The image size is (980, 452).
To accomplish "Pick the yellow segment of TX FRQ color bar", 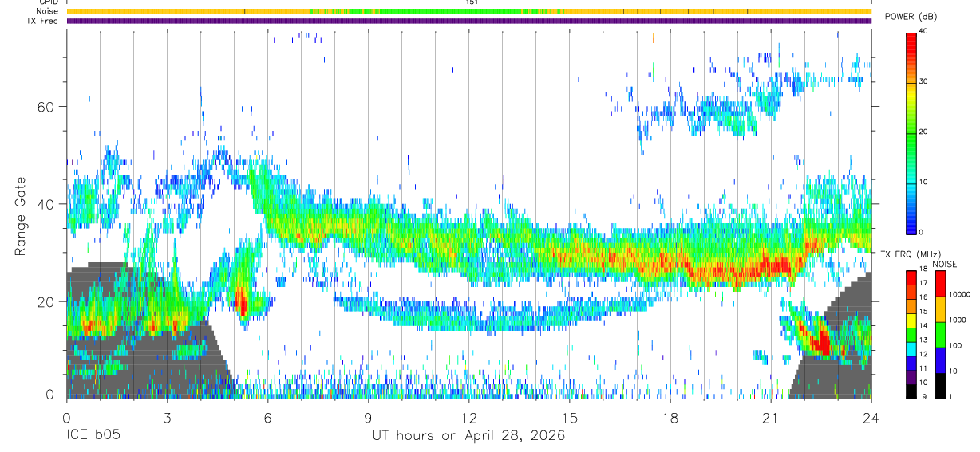I will point(911,320).
